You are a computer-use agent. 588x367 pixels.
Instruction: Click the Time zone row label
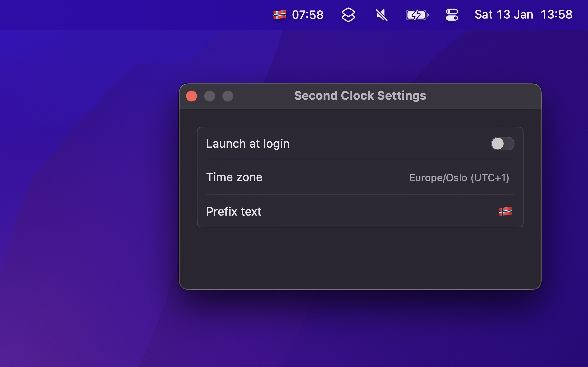click(x=234, y=177)
